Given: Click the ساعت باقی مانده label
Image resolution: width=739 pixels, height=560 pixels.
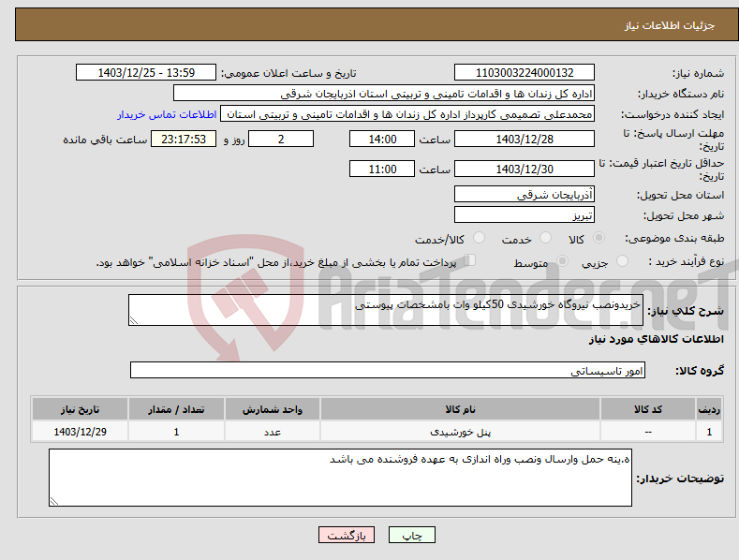Looking at the screenshot, I should (105, 140).
